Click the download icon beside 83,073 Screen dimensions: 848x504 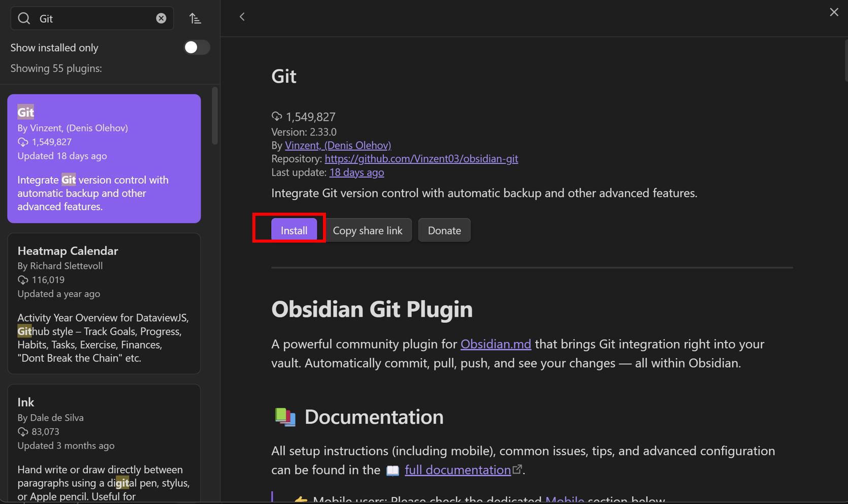coord(23,431)
